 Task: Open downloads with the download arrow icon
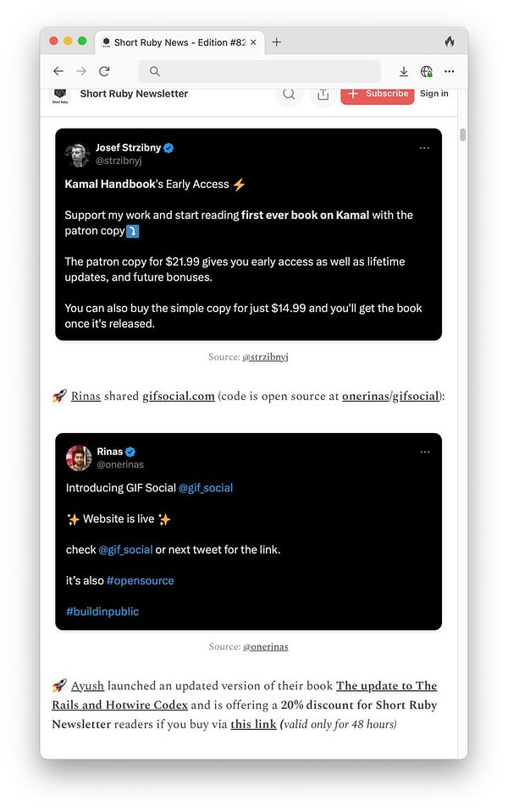[x=403, y=71]
